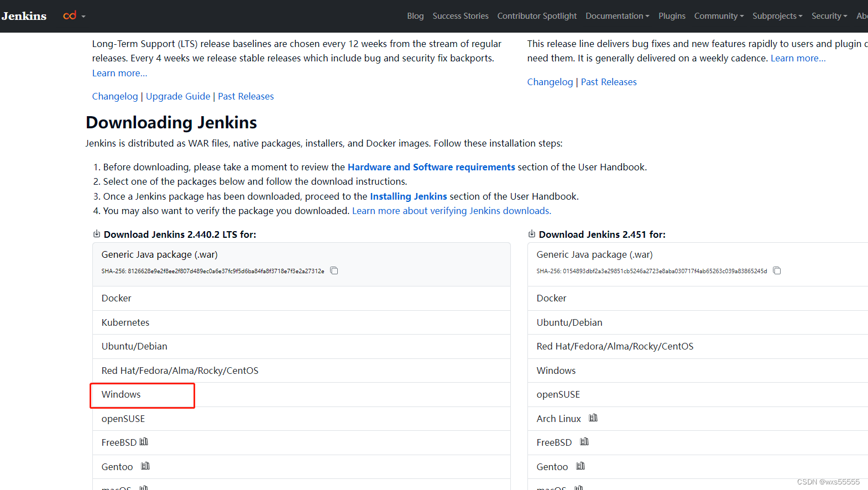This screenshot has height=490, width=868.
Task: Open the weekly release Changelog link
Action: [550, 82]
